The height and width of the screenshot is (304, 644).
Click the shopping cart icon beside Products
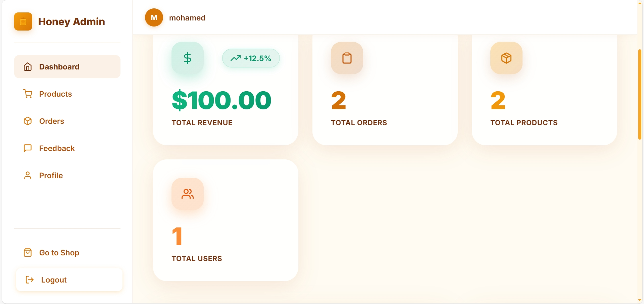tap(28, 94)
